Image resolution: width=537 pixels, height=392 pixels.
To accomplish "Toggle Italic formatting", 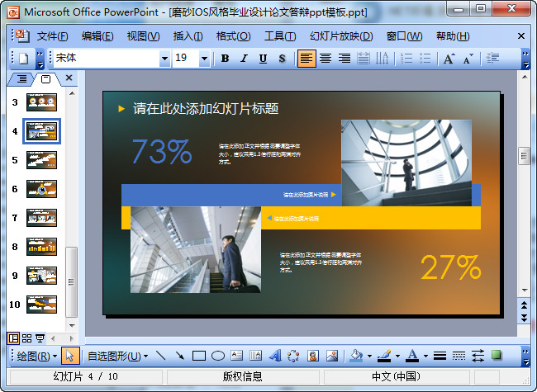I will tap(244, 59).
